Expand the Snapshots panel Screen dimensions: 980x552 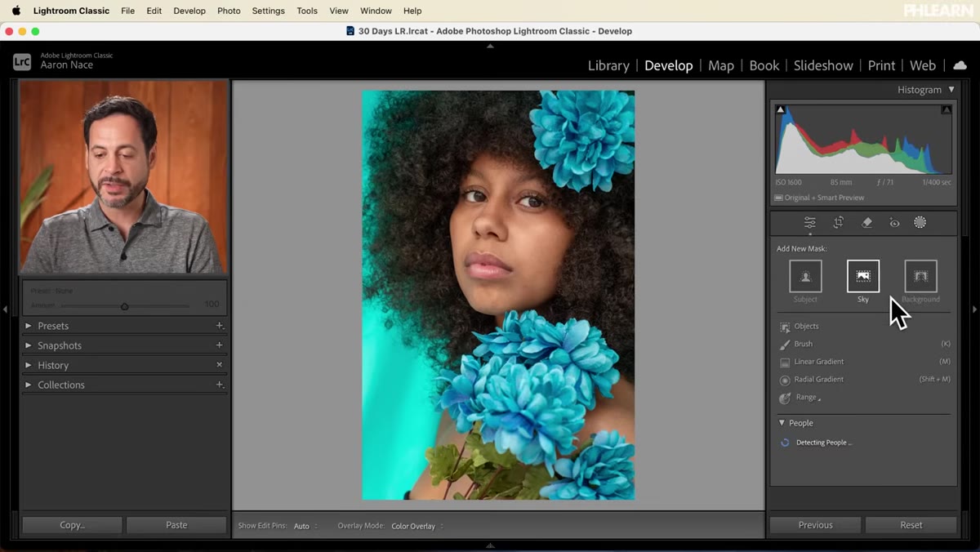[x=29, y=345]
